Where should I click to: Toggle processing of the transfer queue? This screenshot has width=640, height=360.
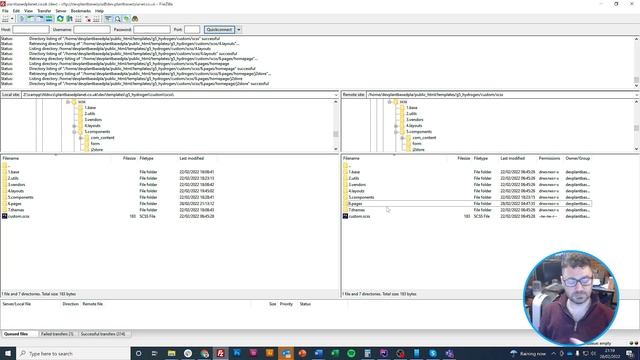pyautogui.click(x=69, y=19)
